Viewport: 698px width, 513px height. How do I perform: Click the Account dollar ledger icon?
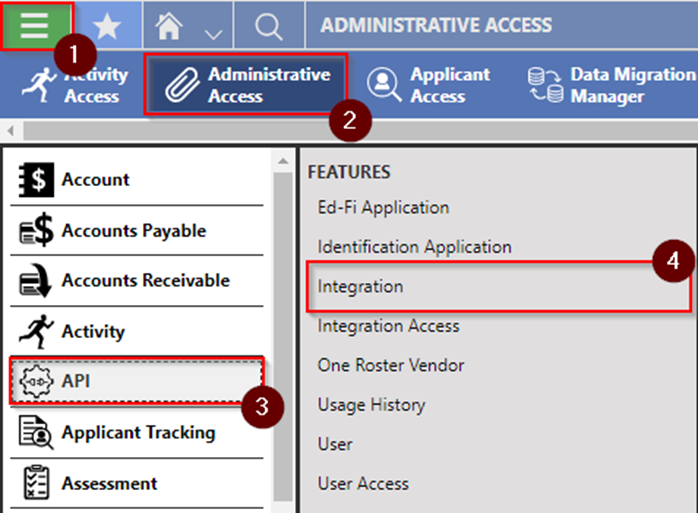click(x=36, y=179)
